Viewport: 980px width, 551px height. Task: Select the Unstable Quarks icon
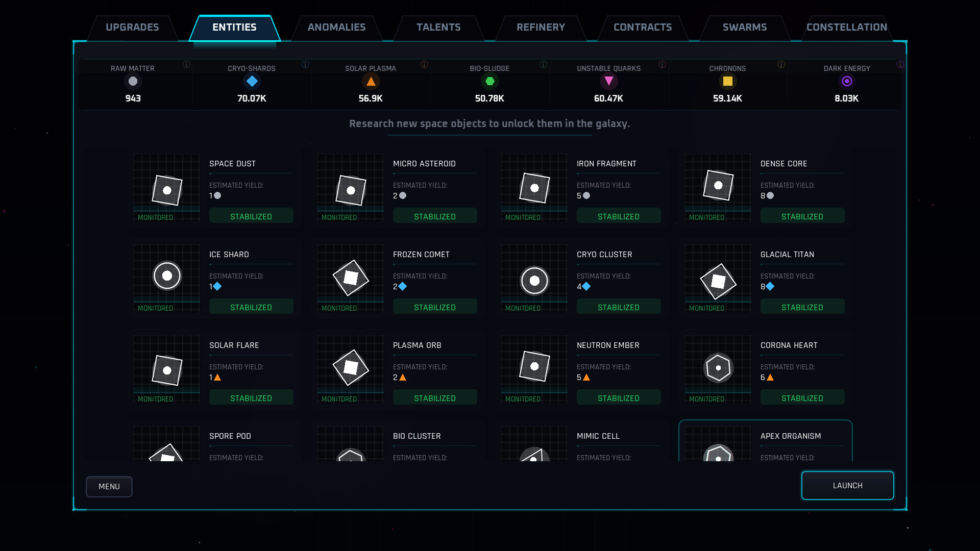coord(609,81)
